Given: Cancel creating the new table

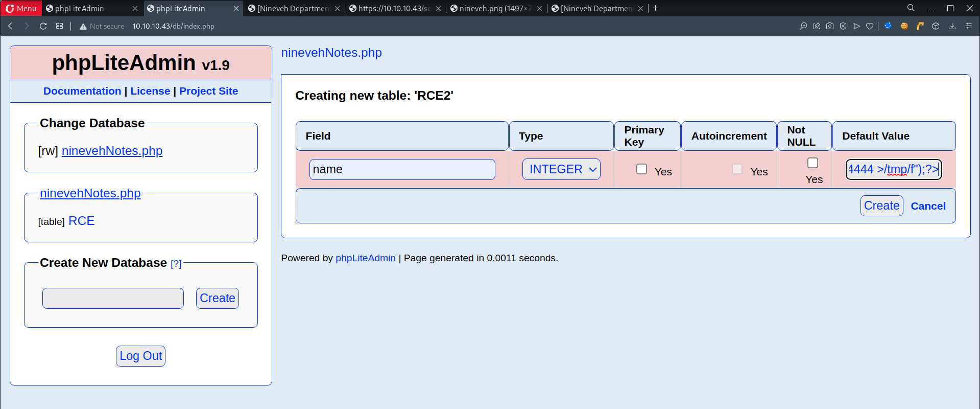Looking at the screenshot, I should pyautogui.click(x=928, y=206).
